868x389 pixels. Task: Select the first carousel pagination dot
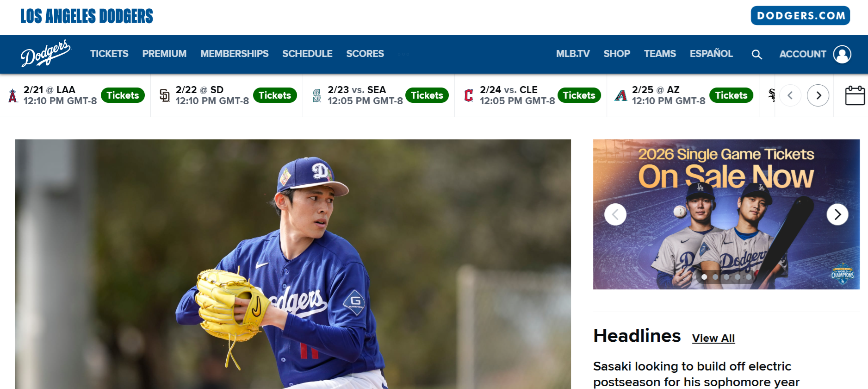[x=704, y=277]
